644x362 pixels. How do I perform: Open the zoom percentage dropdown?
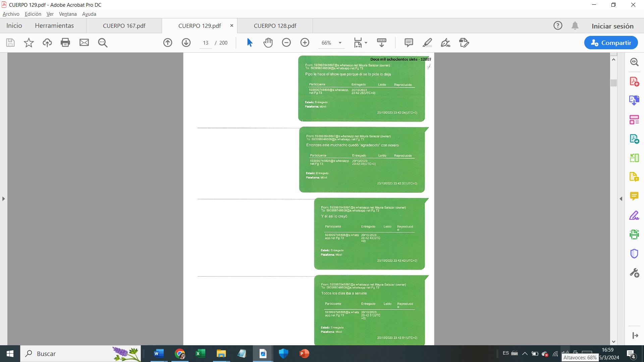[340, 43]
